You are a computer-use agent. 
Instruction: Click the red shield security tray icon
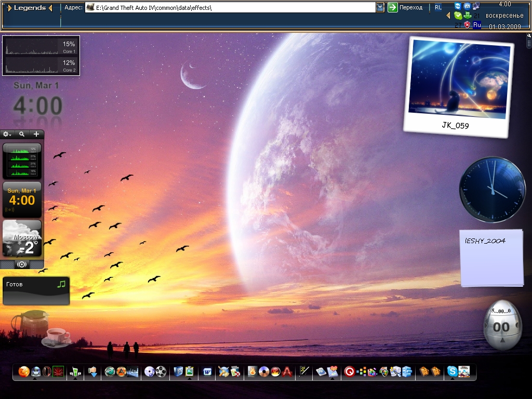[467, 24]
